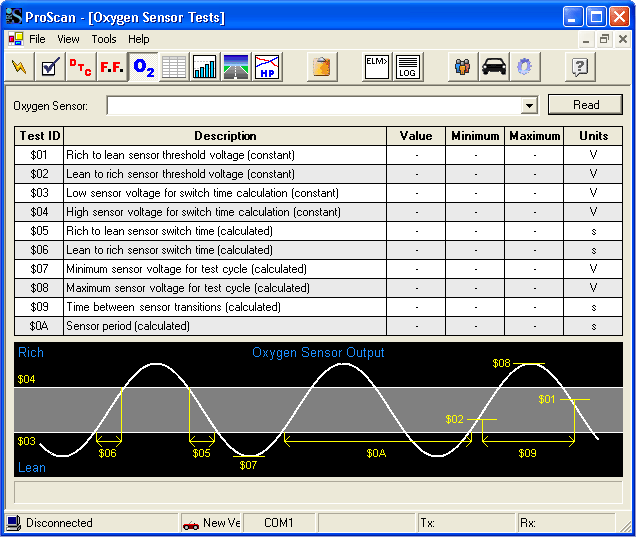
Task: Open the ELM> terminal console icon
Action: [x=377, y=67]
